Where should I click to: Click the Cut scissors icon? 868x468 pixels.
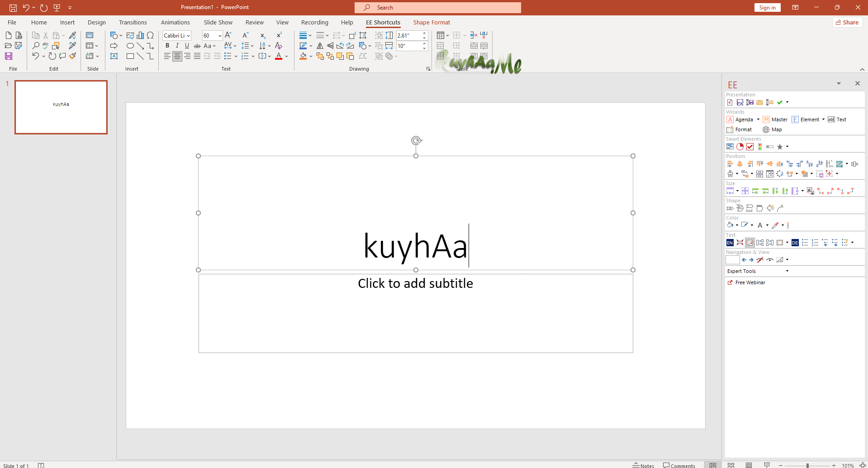46,35
